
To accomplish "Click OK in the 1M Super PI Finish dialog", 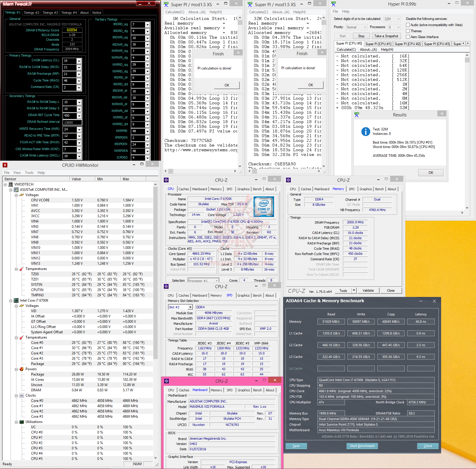I will point(227,85).
